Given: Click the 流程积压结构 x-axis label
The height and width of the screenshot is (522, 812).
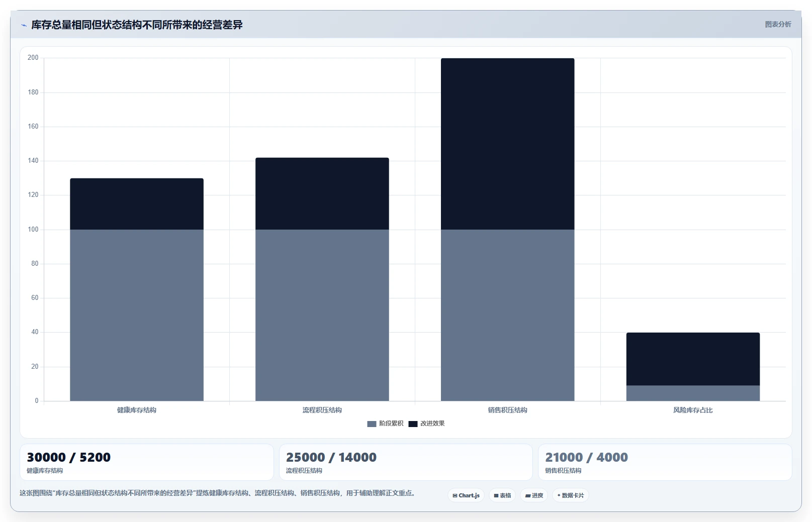Looking at the screenshot, I should click(322, 410).
